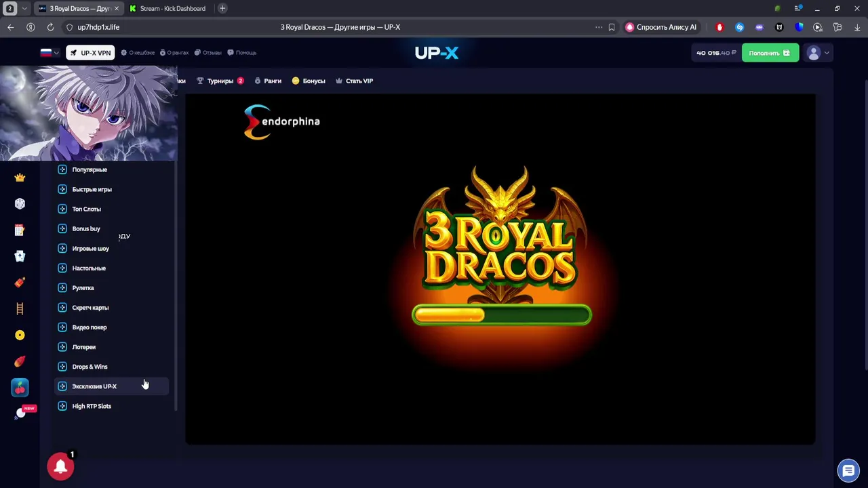The width and height of the screenshot is (868, 488).
Task: Click the blue shield extension icon
Action: [798, 27]
